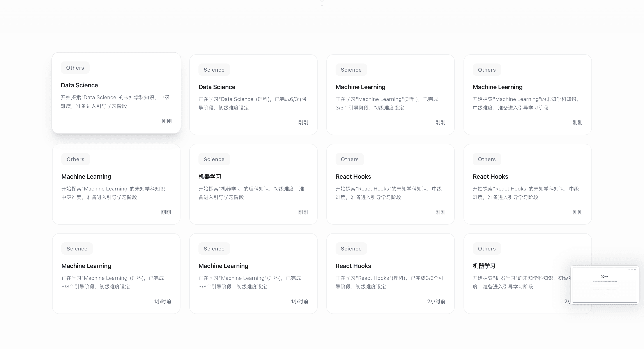Select description 正在学习"React Hooks"(理科)
The height and width of the screenshot is (349, 644).
click(389, 282)
